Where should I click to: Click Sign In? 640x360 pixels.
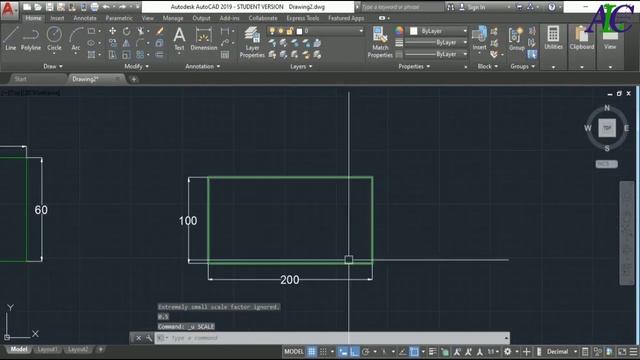pos(476,7)
